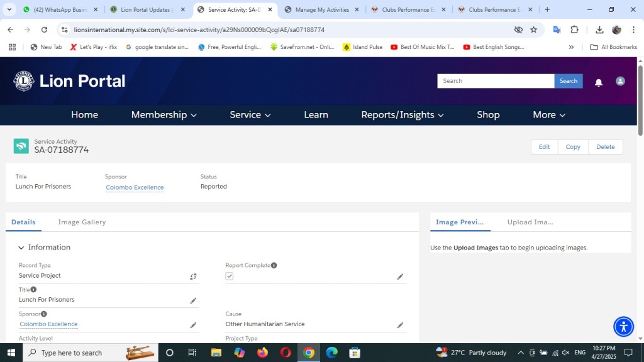Collapse the Information section
This screenshot has width=644, height=362.
[x=21, y=248]
